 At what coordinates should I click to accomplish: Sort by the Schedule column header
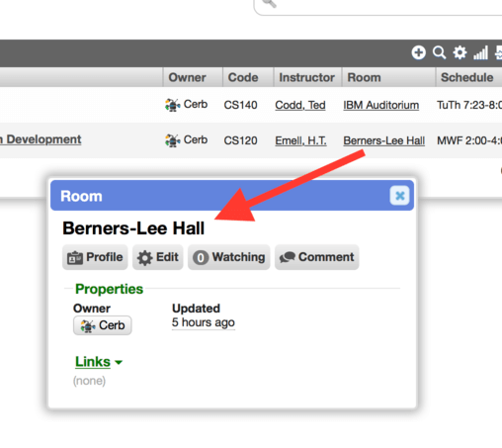[468, 77]
